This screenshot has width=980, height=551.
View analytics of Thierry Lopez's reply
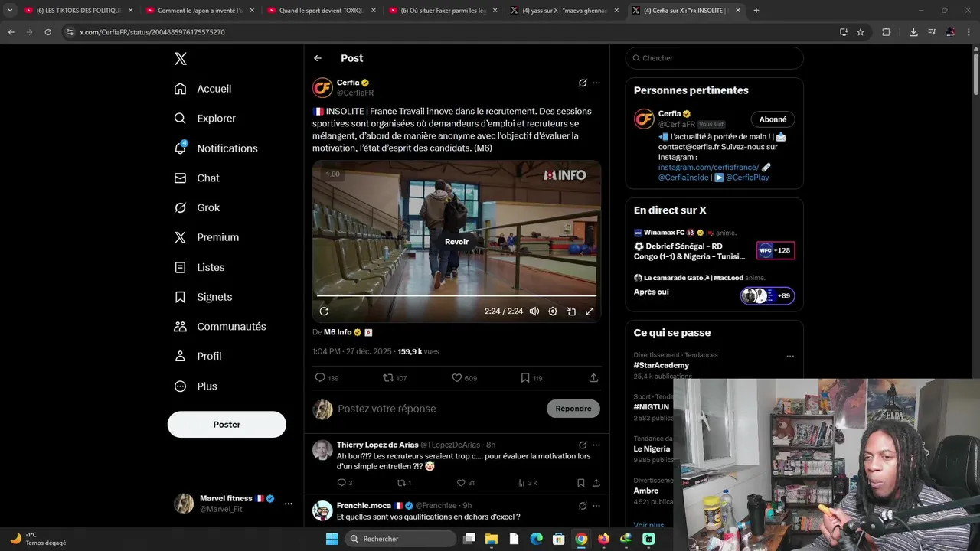527,483
